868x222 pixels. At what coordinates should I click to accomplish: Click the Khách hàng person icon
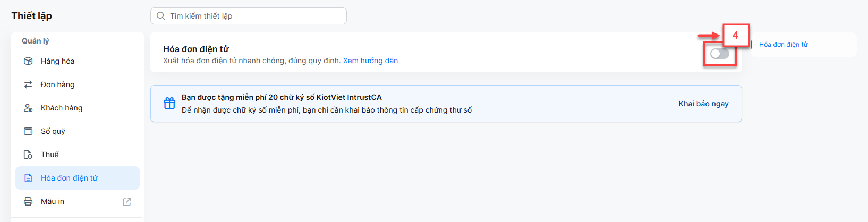[28, 108]
